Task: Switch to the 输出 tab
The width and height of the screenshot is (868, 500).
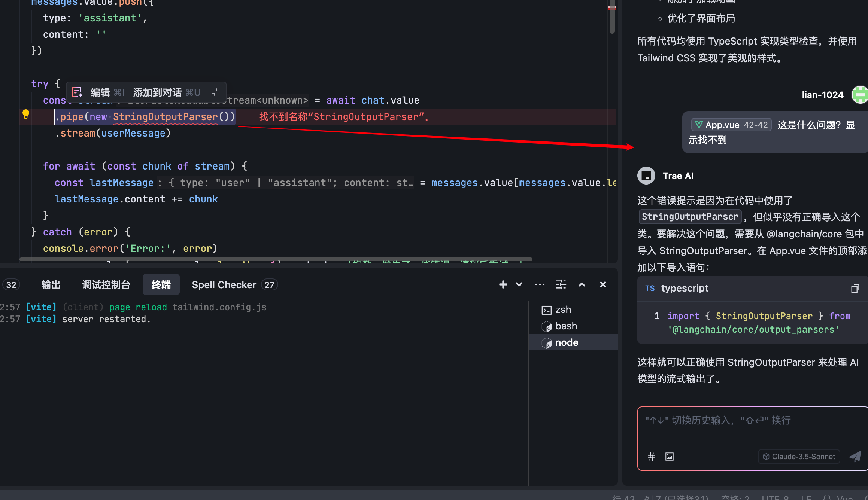Action: [x=51, y=284]
